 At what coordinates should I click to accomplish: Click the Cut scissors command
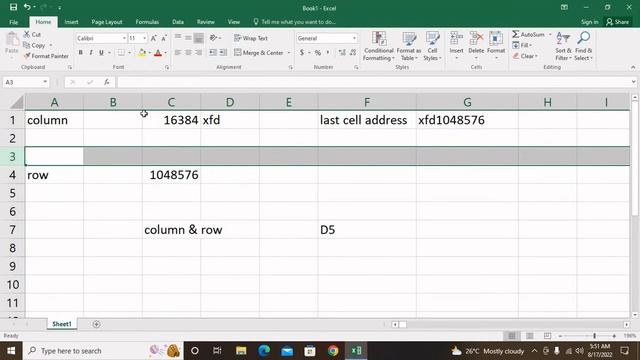click(32, 35)
